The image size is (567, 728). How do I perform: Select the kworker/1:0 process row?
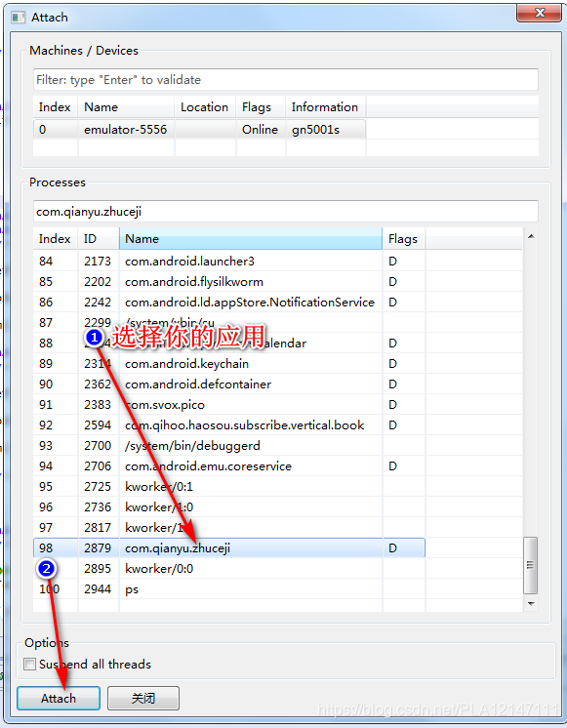[229, 506]
